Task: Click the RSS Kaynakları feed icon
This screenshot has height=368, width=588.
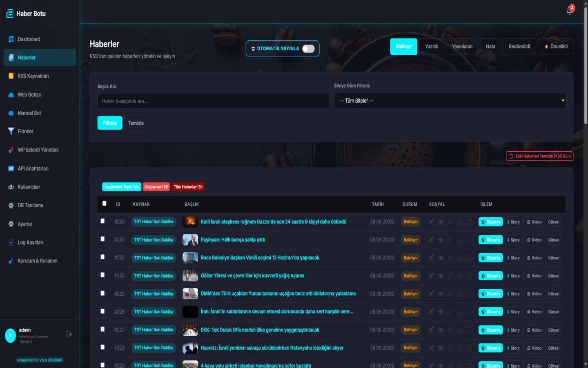Action: pos(11,76)
